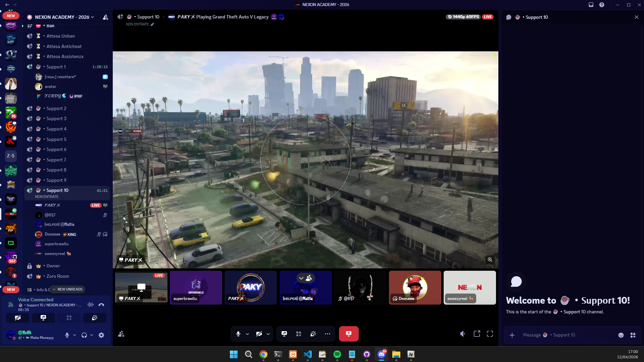Pop out the stream into a separate window
This screenshot has height=362, width=644.
(x=477, y=334)
